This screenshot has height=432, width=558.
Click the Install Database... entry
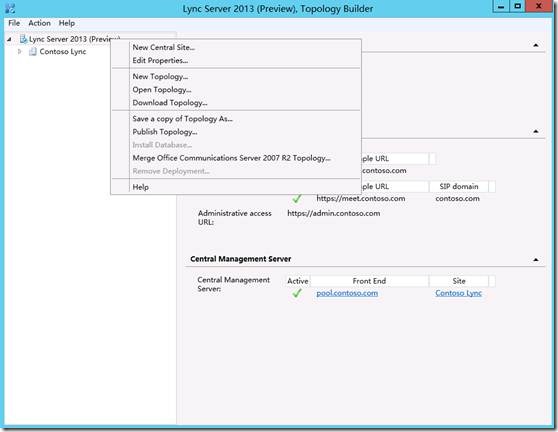point(162,145)
